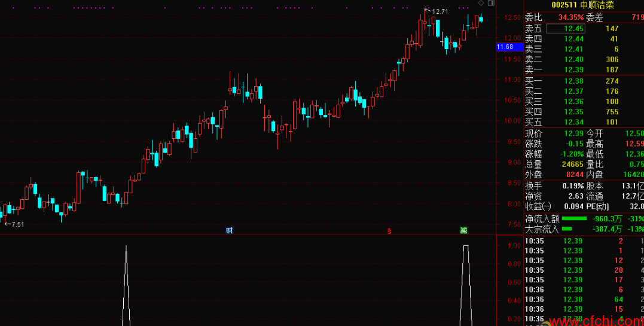Click the 净流入额 value -960.3万
This screenshot has width=644, height=326.
click(x=607, y=219)
